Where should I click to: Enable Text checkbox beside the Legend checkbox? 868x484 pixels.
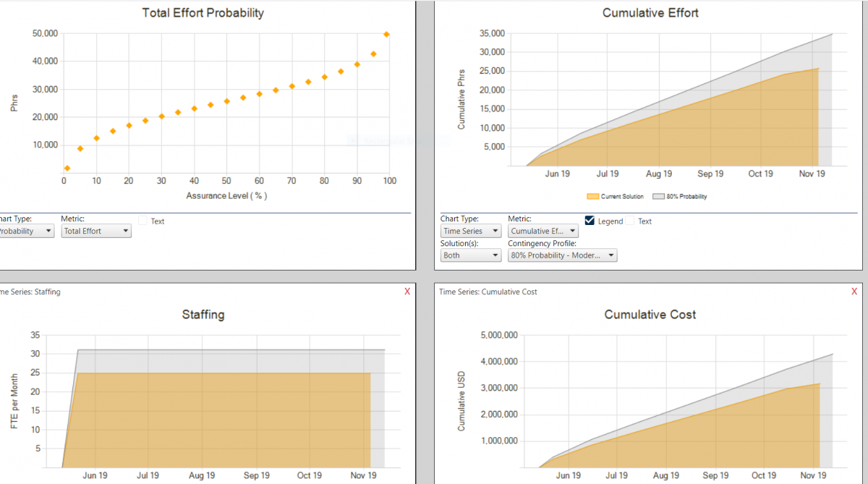[629, 221]
